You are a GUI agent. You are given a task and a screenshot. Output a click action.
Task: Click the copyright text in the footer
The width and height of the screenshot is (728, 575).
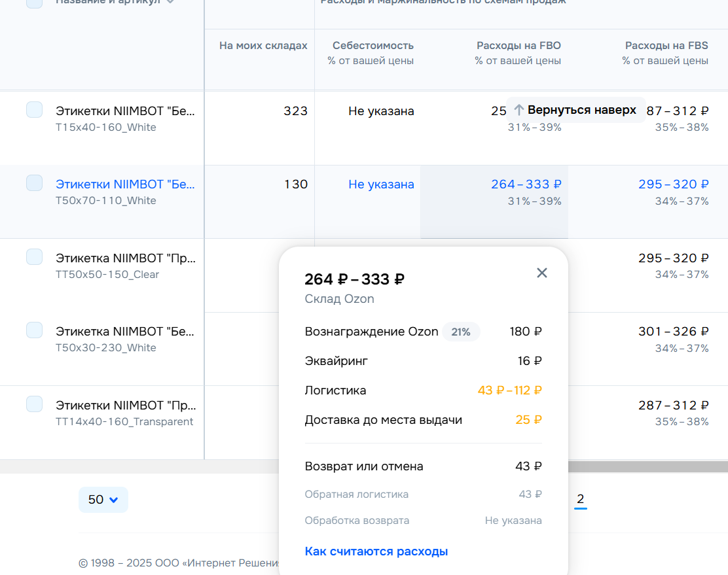pyautogui.click(x=179, y=563)
